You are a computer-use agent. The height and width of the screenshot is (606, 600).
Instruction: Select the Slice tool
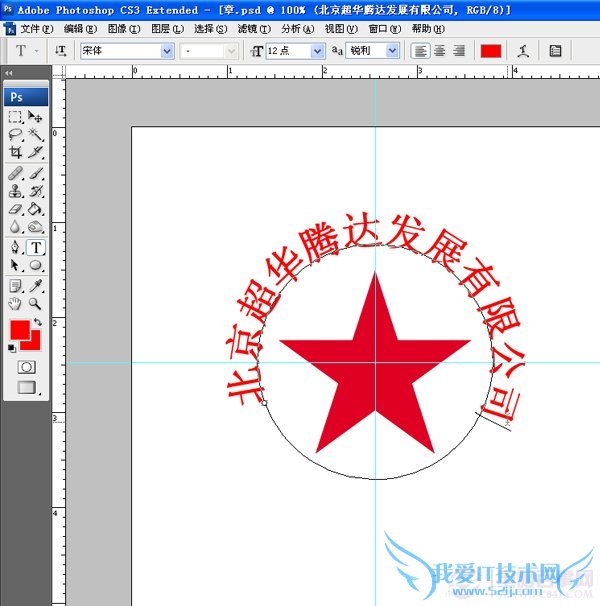coord(36,152)
